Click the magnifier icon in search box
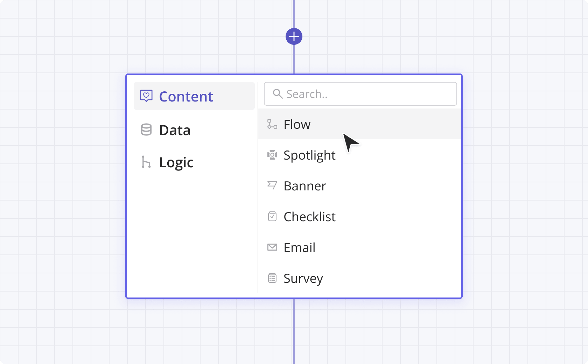This screenshot has width=588, height=364. pyautogui.click(x=278, y=94)
